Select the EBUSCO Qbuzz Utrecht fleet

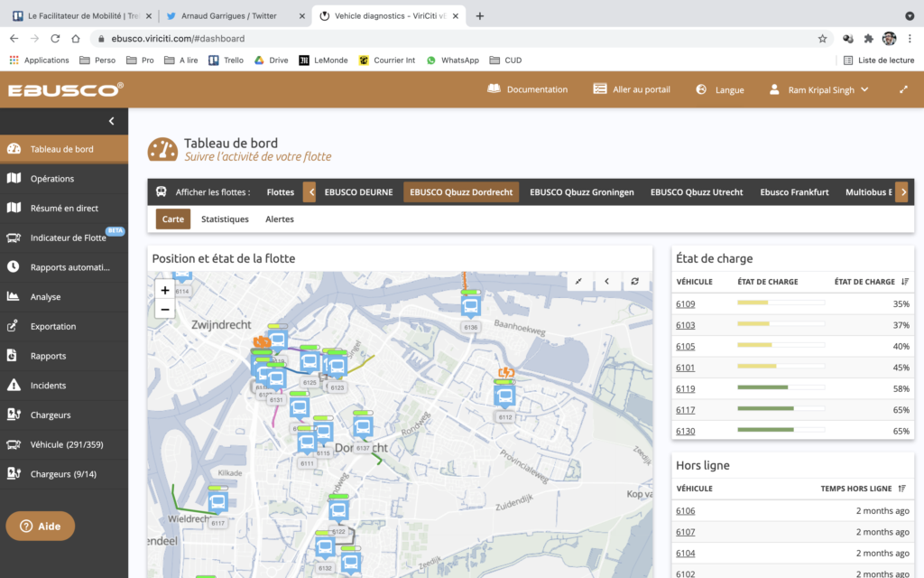(697, 192)
